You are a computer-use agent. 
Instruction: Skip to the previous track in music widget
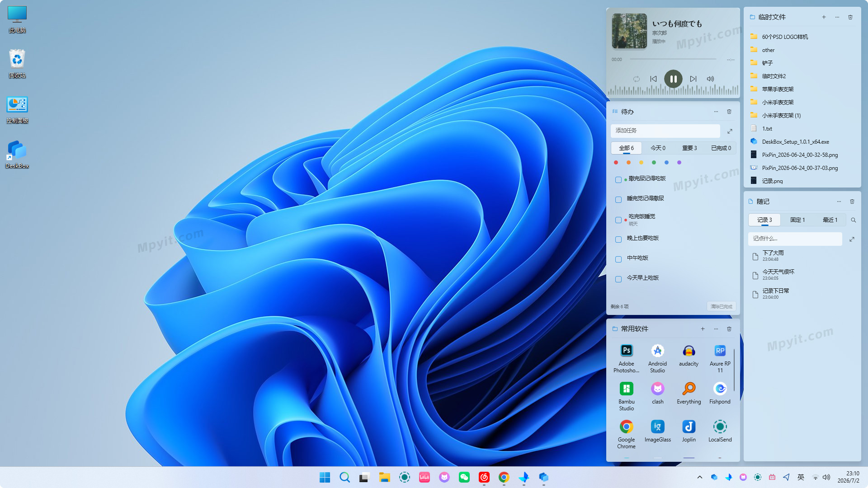653,79
